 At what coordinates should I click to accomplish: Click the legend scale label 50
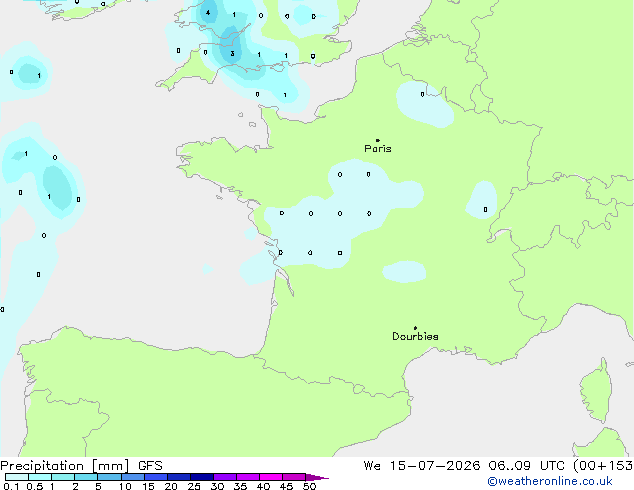[309, 486]
